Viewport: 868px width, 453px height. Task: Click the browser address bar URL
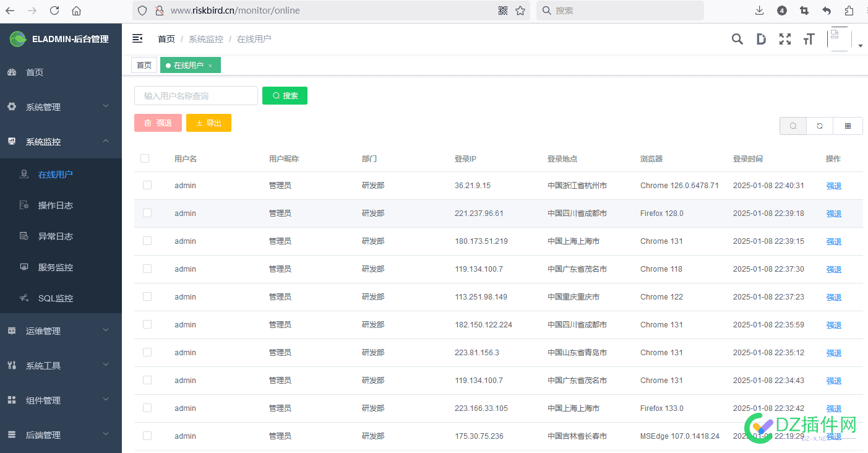pyautogui.click(x=235, y=11)
